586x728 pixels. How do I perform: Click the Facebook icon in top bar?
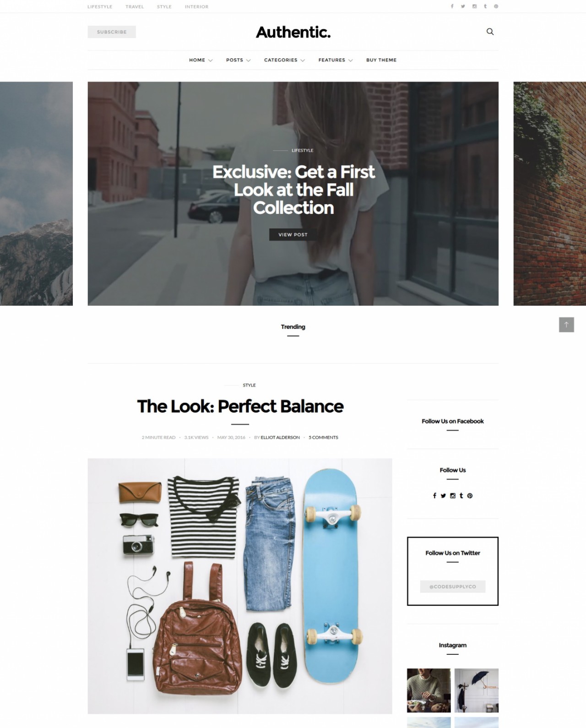452,6
